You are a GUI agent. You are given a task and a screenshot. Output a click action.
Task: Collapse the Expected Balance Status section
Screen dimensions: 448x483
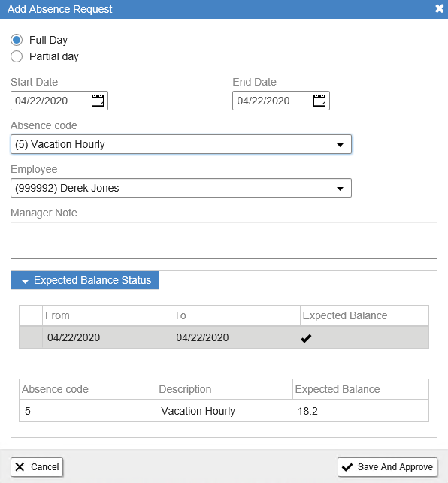click(85, 280)
